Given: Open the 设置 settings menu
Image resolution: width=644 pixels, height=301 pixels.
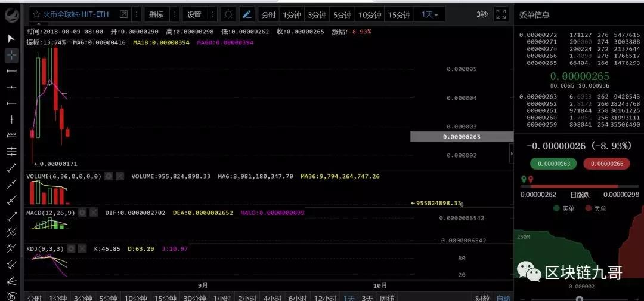Looking at the screenshot, I should [194, 15].
